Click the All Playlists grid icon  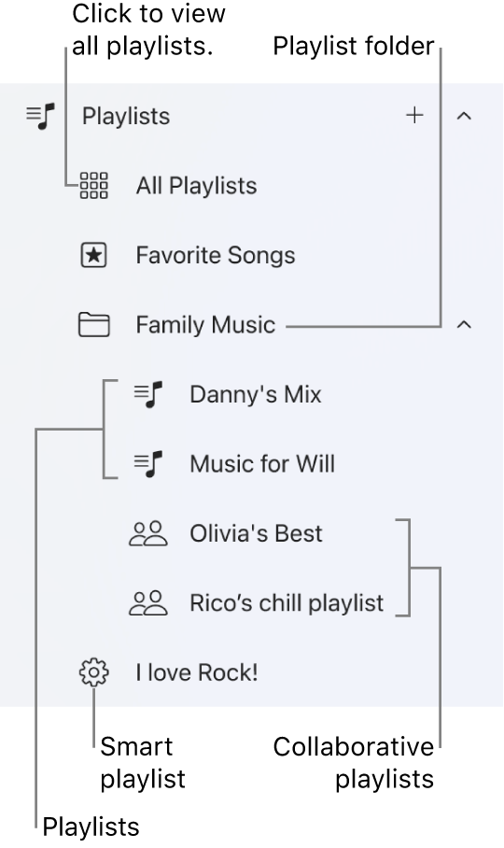point(94,186)
